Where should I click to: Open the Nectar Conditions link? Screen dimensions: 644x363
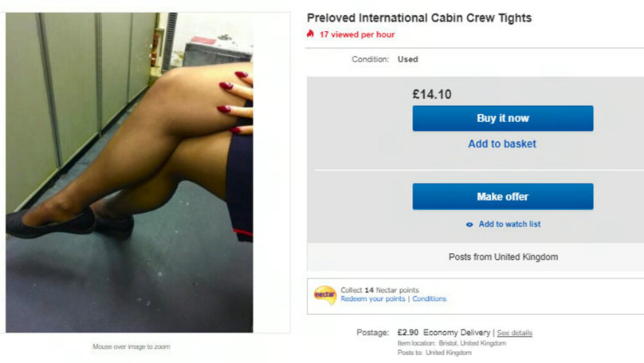pyautogui.click(x=429, y=299)
